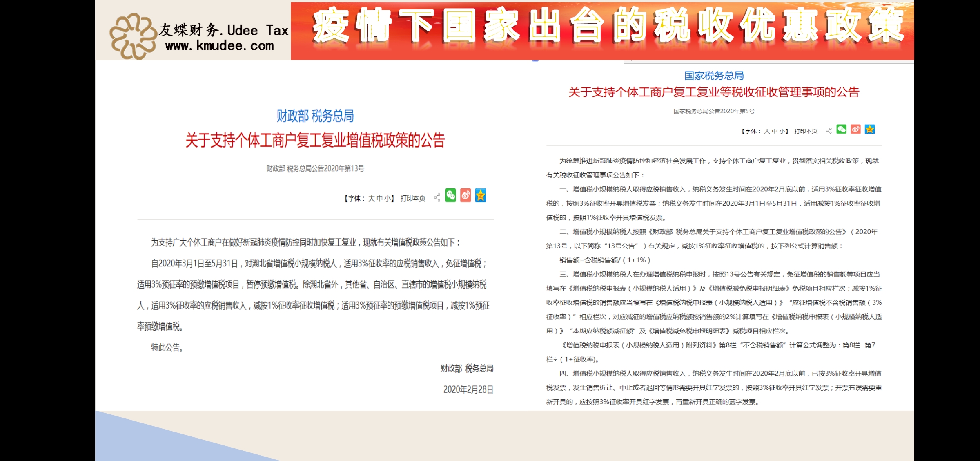Click the paragraph beginning 一、增值税小规模纳税人取得应税销售收入
Viewport: 980px width, 461px height.
coord(714,203)
